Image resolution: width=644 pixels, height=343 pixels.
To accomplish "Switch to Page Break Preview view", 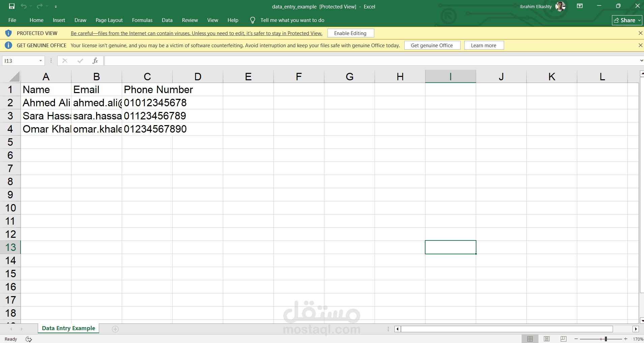I will click(x=563, y=339).
